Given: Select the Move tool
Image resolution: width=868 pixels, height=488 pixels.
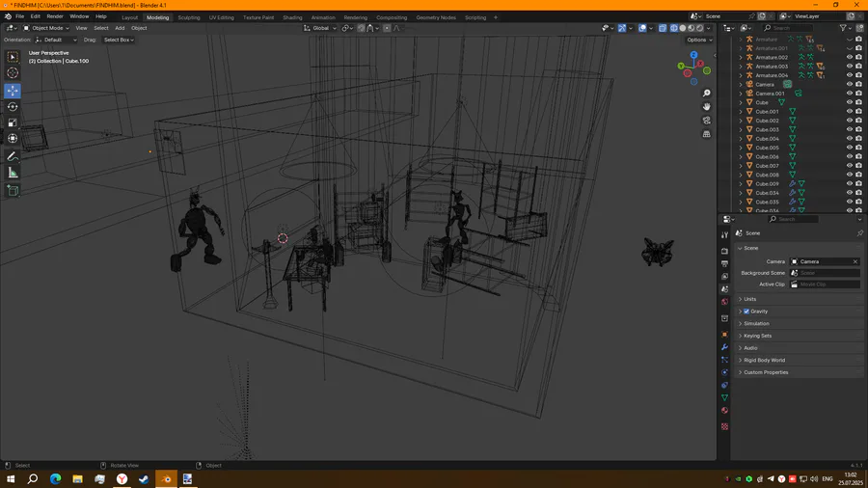Looking at the screenshot, I should [x=13, y=91].
